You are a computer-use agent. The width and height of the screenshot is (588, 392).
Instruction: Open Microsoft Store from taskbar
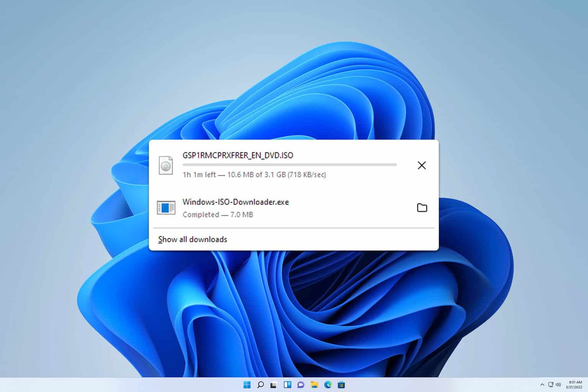tap(341, 385)
